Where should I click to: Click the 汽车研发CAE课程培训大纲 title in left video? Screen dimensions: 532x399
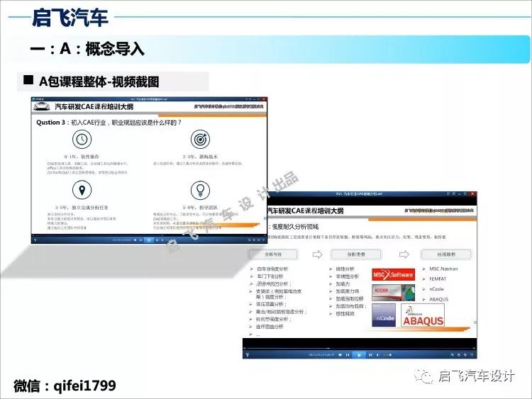click(x=94, y=107)
